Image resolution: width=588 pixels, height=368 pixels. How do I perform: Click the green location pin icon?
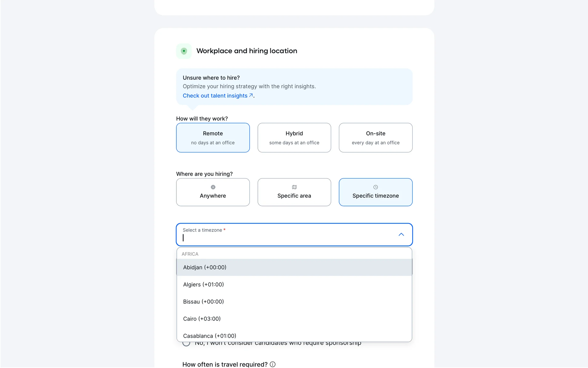coord(184,51)
